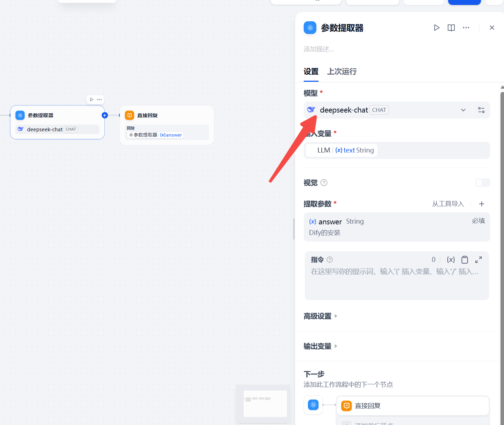Select the 直接回复 next-step node in panel

pos(412,406)
